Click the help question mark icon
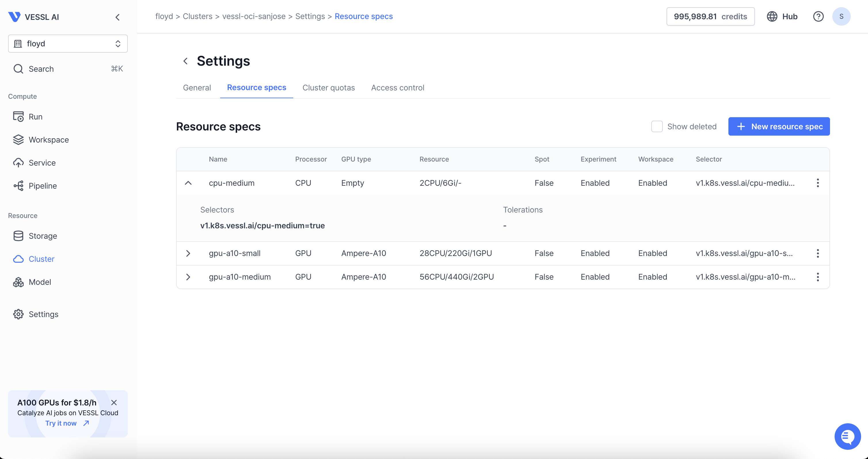 click(x=818, y=16)
